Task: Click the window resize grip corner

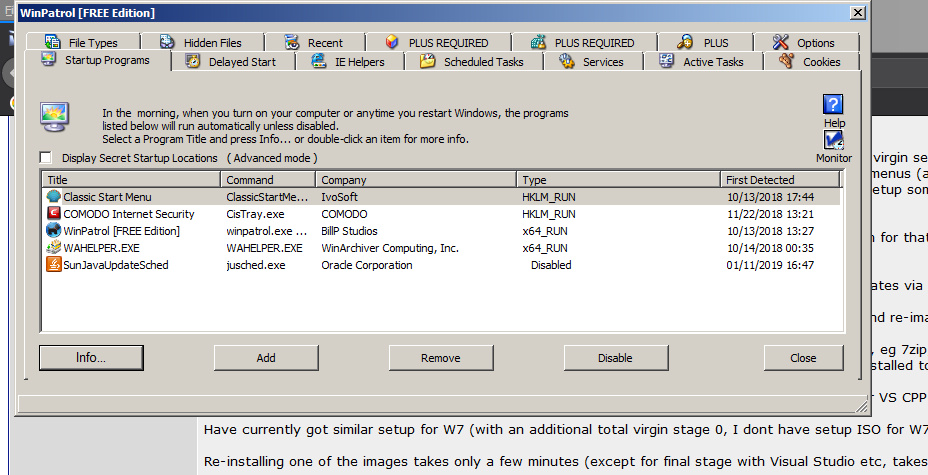Action: pyautogui.click(x=862, y=406)
